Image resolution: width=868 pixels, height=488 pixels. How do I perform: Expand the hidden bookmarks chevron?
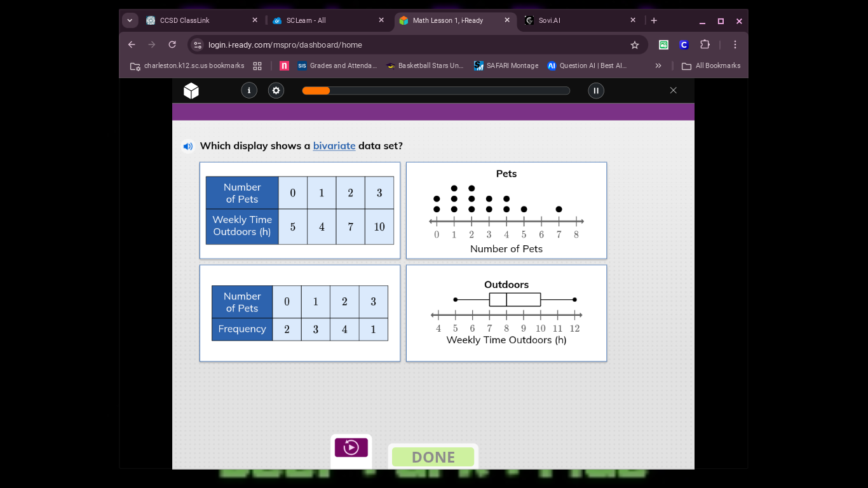[658, 65]
